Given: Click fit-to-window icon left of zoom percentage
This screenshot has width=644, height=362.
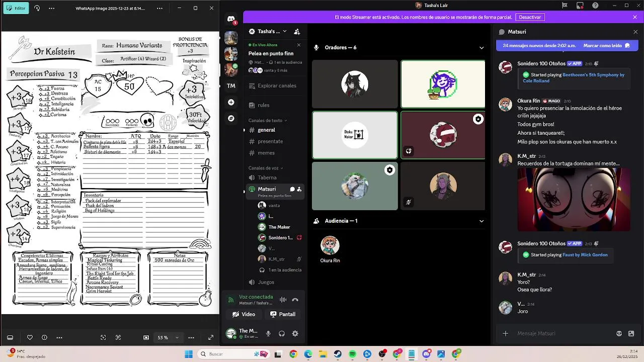Looking at the screenshot, I should point(146,337).
